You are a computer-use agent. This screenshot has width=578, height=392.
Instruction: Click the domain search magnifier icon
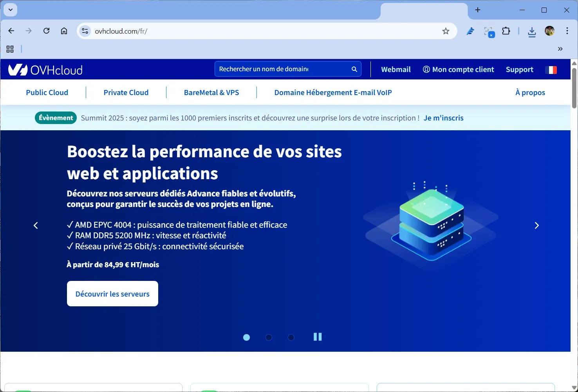pos(354,69)
